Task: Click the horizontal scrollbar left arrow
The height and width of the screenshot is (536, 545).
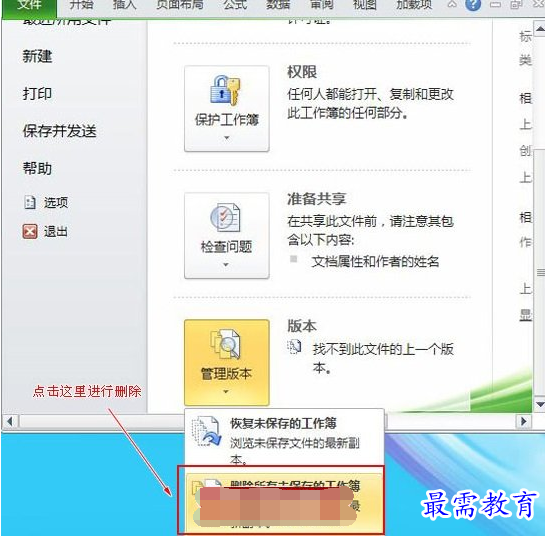Action: point(10,422)
